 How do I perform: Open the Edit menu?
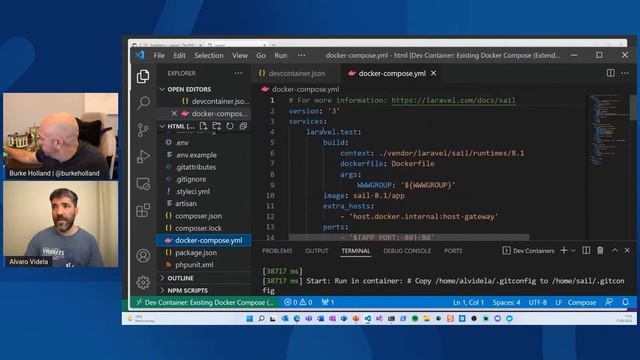[x=179, y=56]
